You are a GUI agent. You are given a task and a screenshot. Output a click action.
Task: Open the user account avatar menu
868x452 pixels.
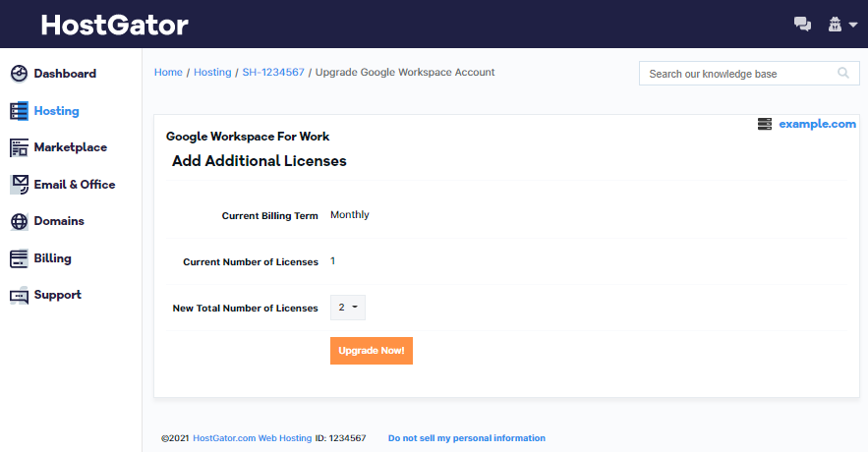coord(842,25)
